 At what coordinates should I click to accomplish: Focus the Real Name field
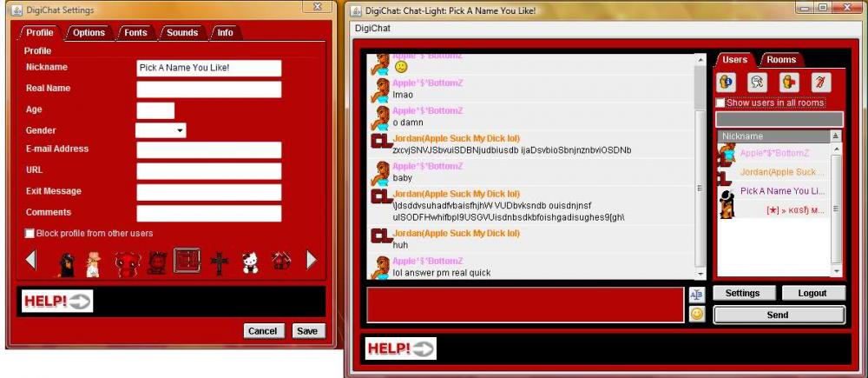click(x=208, y=90)
